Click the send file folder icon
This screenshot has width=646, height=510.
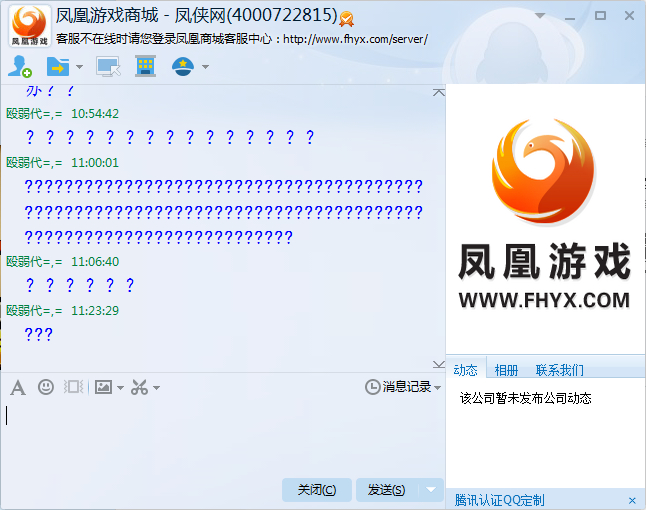click(x=58, y=66)
